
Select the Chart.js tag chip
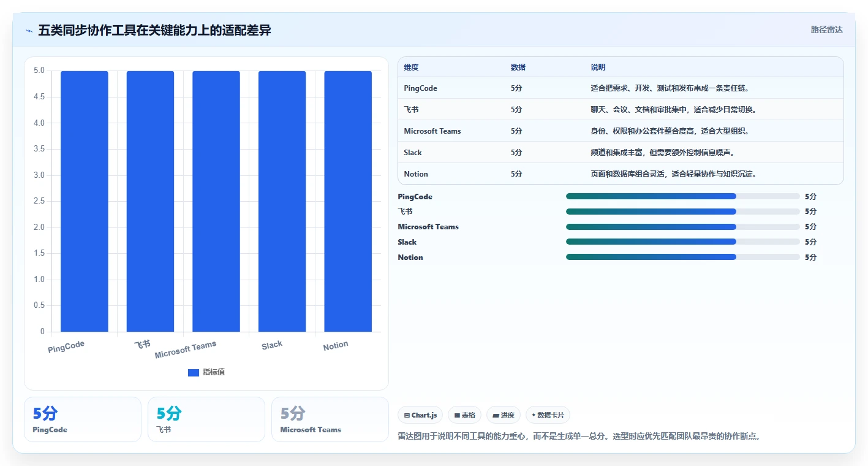tap(420, 415)
